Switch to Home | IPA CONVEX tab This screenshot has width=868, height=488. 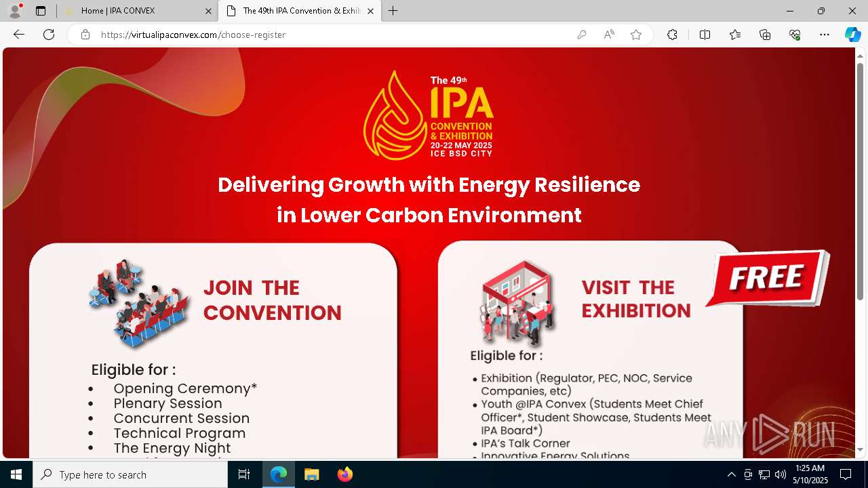138,11
